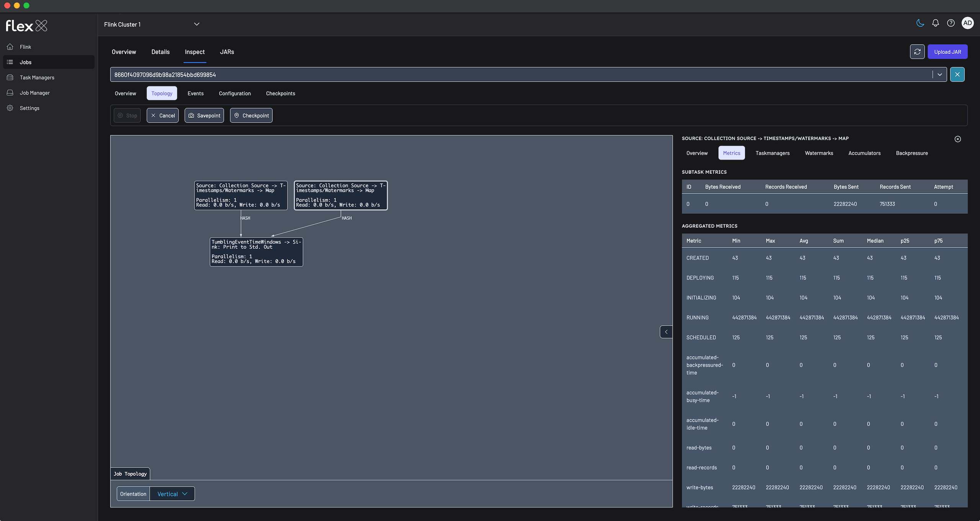Click the refresh icon beside Upload JAR
Image resolution: width=980 pixels, height=521 pixels.
tap(917, 52)
